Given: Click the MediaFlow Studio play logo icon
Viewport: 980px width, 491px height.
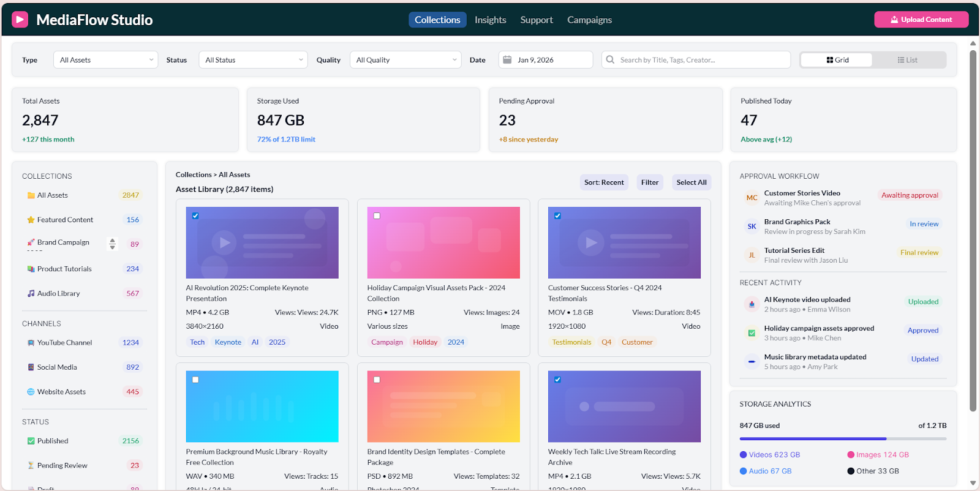Looking at the screenshot, I should 20,20.
